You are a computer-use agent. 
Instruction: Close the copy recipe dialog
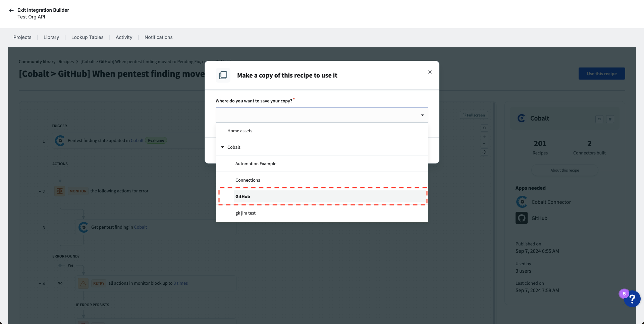(430, 72)
